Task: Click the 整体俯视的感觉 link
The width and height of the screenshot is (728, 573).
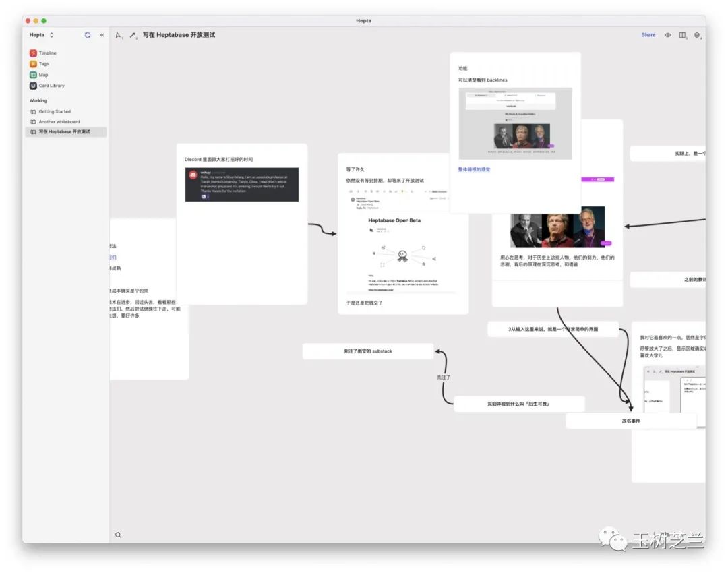Action: point(474,169)
